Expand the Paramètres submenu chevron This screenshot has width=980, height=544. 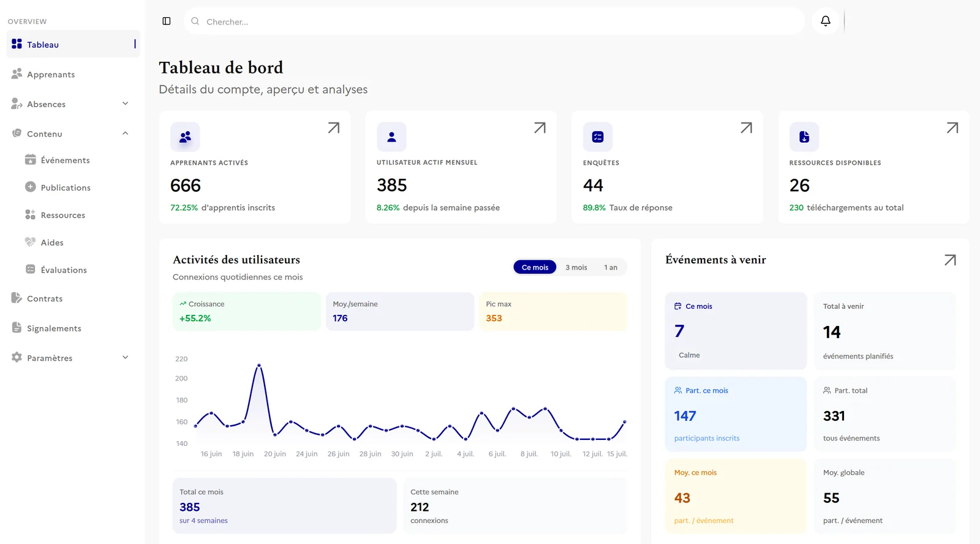(126, 358)
